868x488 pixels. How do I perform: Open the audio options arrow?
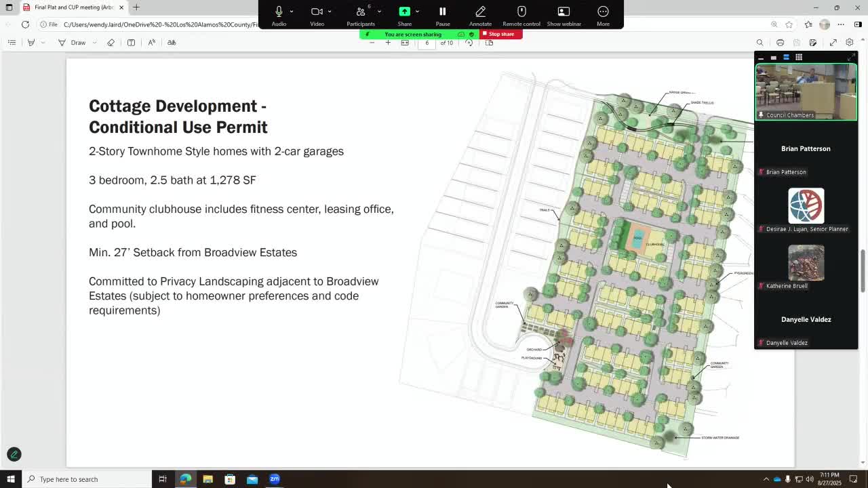pyautogui.click(x=292, y=12)
